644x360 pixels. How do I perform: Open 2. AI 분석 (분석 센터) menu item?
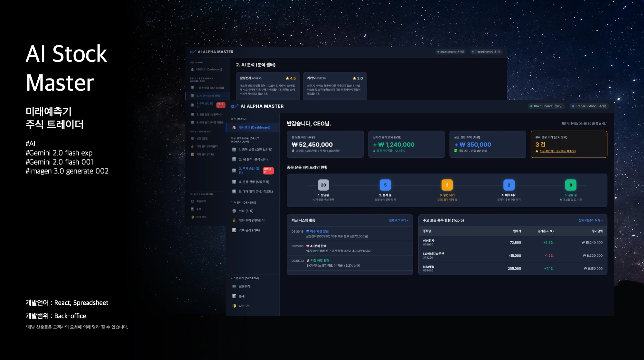[253, 159]
